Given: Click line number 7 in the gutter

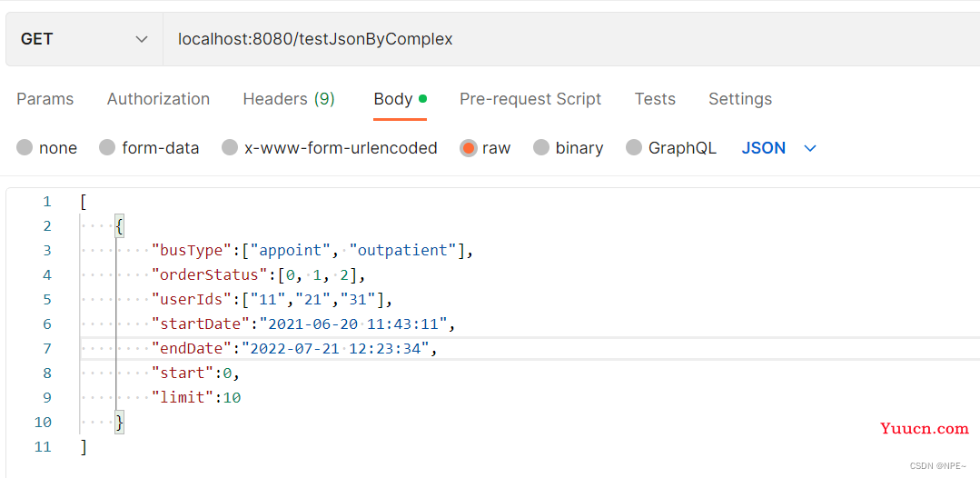Looking at the screenshot, I should tap(47, 348).
